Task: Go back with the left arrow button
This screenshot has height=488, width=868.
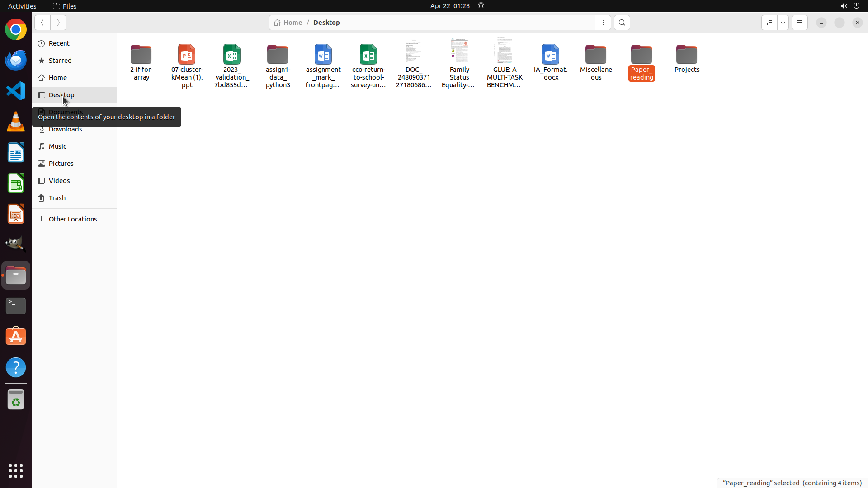Action: click(42, 23)
